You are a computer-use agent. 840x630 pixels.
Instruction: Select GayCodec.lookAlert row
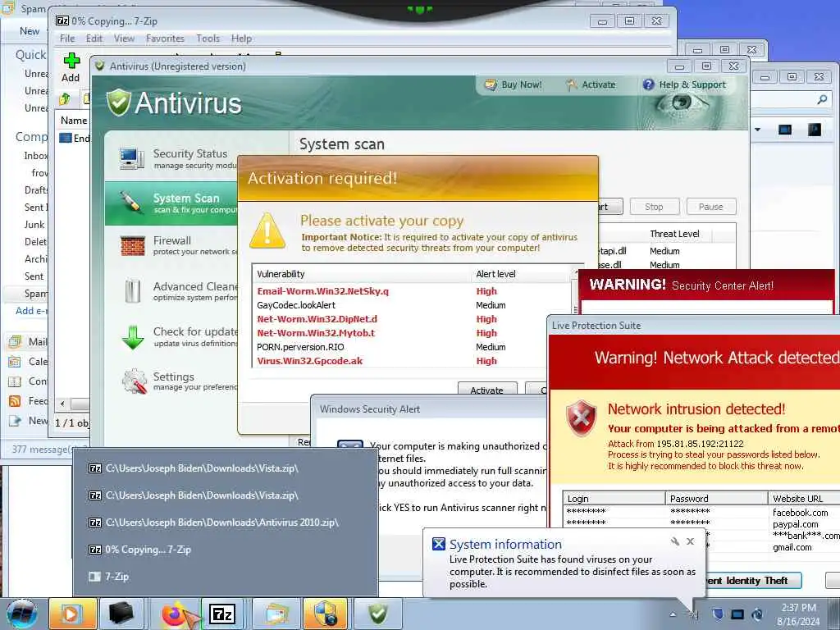point(413,305)
